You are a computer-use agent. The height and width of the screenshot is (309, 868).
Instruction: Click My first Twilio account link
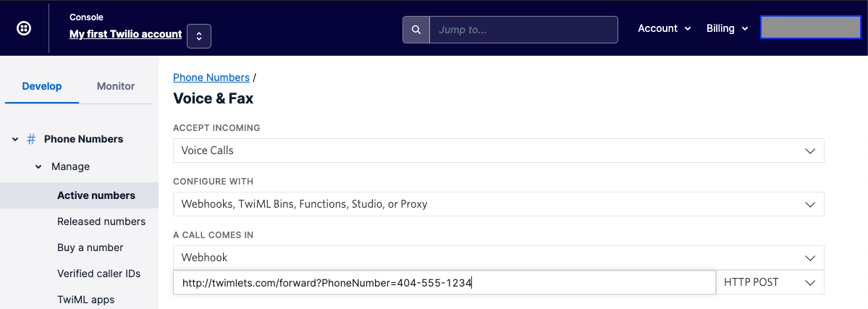[x=126, y=34]
